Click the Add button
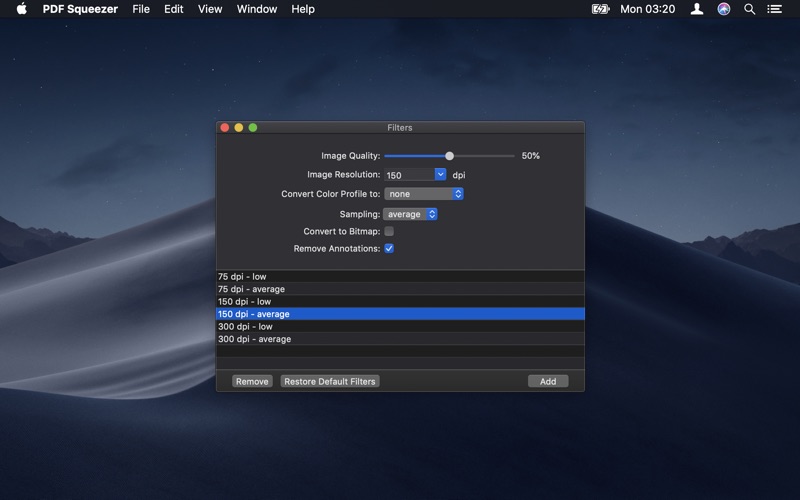 click(548, 381)
